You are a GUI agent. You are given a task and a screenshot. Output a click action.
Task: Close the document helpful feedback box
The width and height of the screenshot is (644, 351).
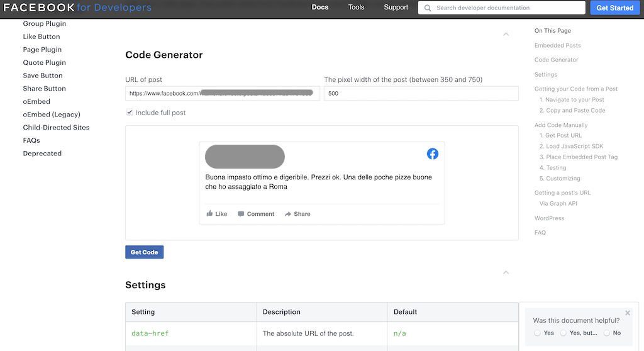point(628,313)
